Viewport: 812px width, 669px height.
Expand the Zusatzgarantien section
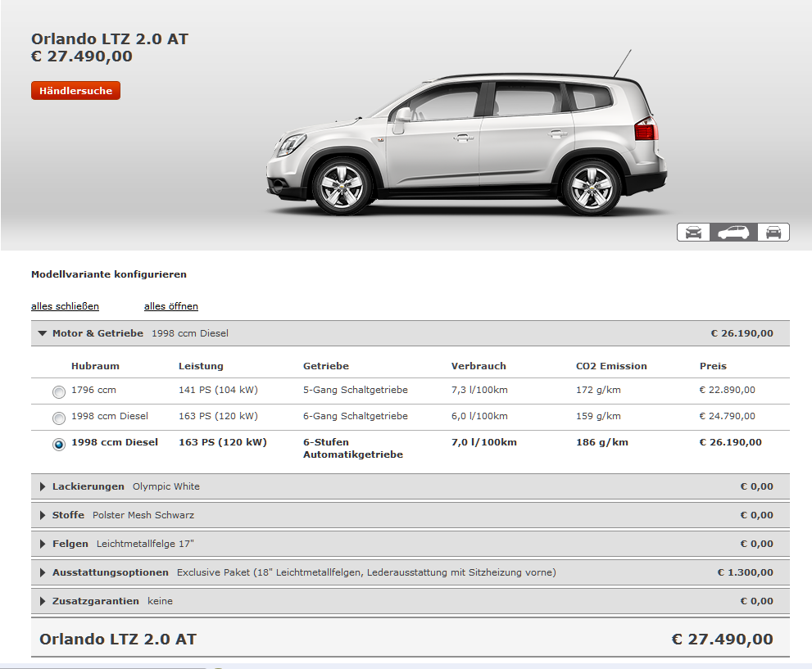pyautogui.click(x=411, y=601)
